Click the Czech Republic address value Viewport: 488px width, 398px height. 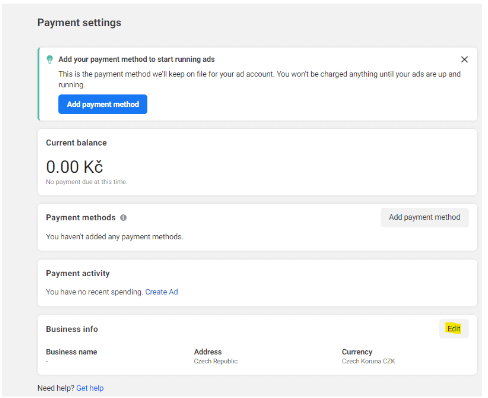(216, 361)
